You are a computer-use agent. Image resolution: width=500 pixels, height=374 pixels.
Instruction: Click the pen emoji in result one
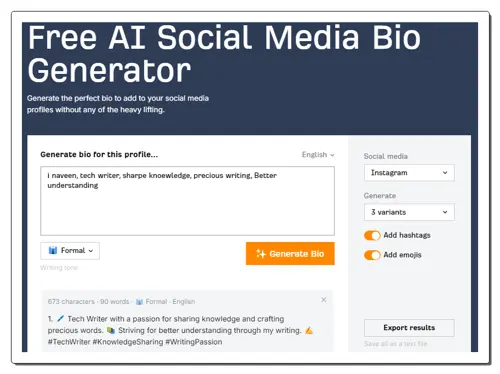tap(60, 319)
